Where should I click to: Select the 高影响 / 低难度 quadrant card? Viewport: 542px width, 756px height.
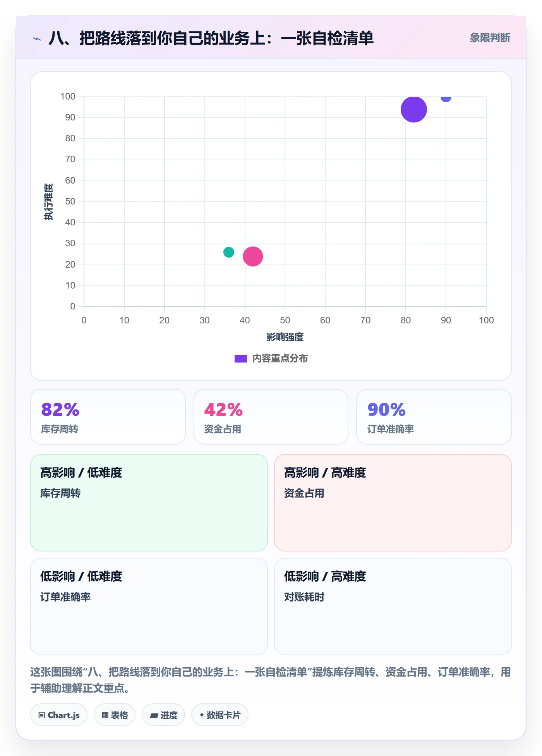click(149, 503)
